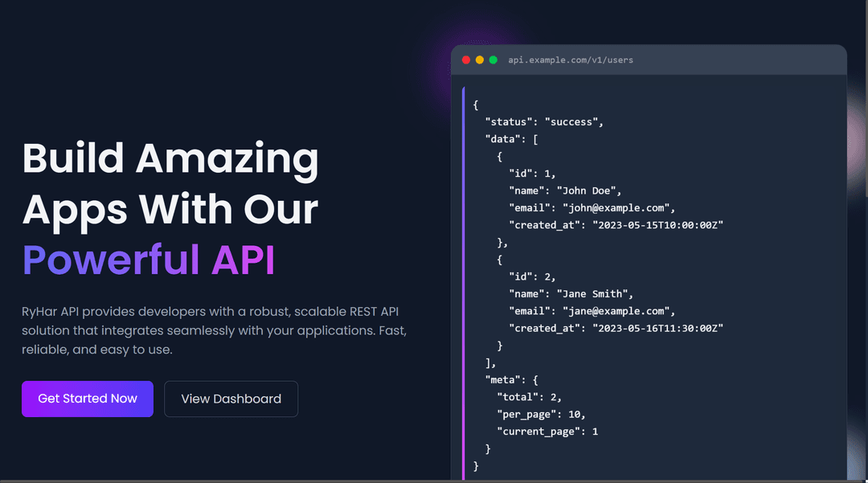Click the "status": "success" line

543,122
